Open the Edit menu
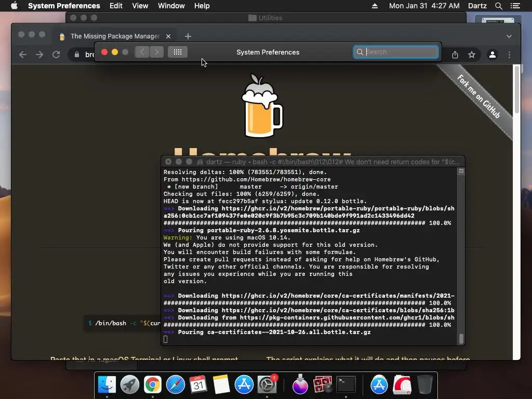The image size is (532, 399). [116, 6]
